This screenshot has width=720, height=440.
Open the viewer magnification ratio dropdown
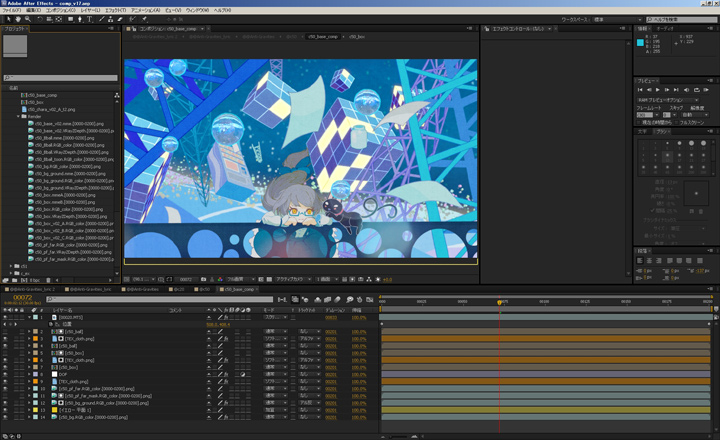(x=144, y=279)
